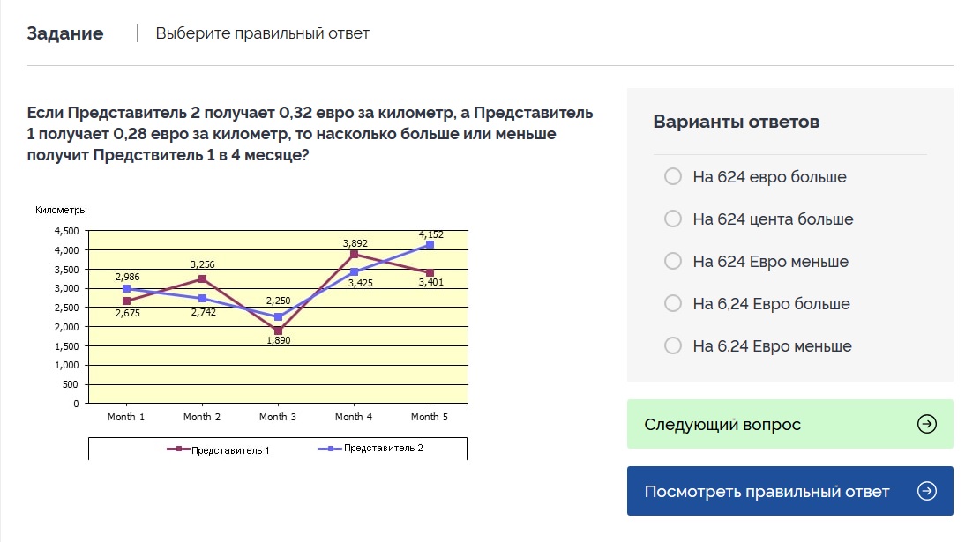Screen dimensions: 980x542
Task: Click the 3,892 data point in Month 4
Action: 354,254
